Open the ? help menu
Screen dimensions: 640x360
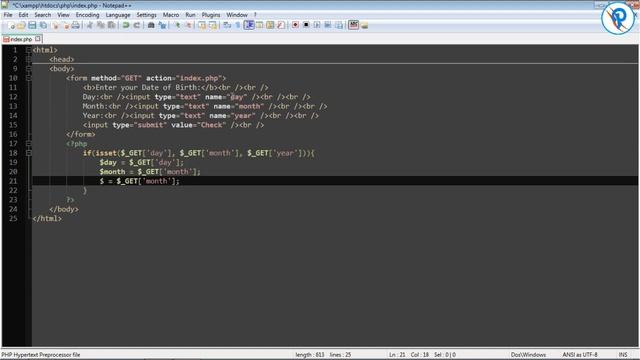pos(255,15)
